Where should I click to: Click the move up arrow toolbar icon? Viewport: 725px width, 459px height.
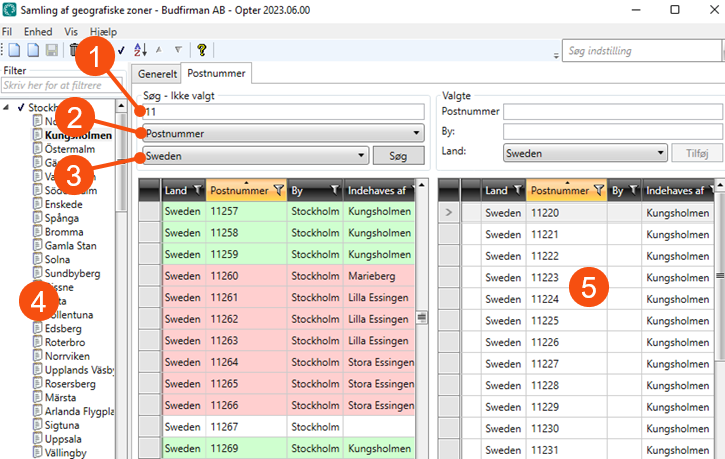159,49
